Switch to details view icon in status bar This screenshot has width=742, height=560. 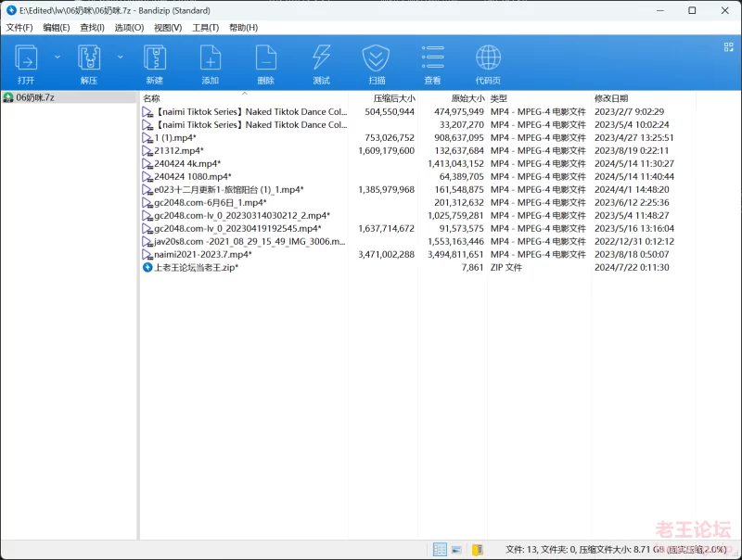click(x=440, y=549)
